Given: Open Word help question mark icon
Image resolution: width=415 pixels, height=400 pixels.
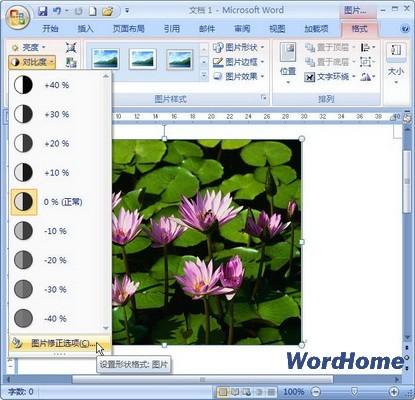Looking at the screenshot, I should pos(405,29).
